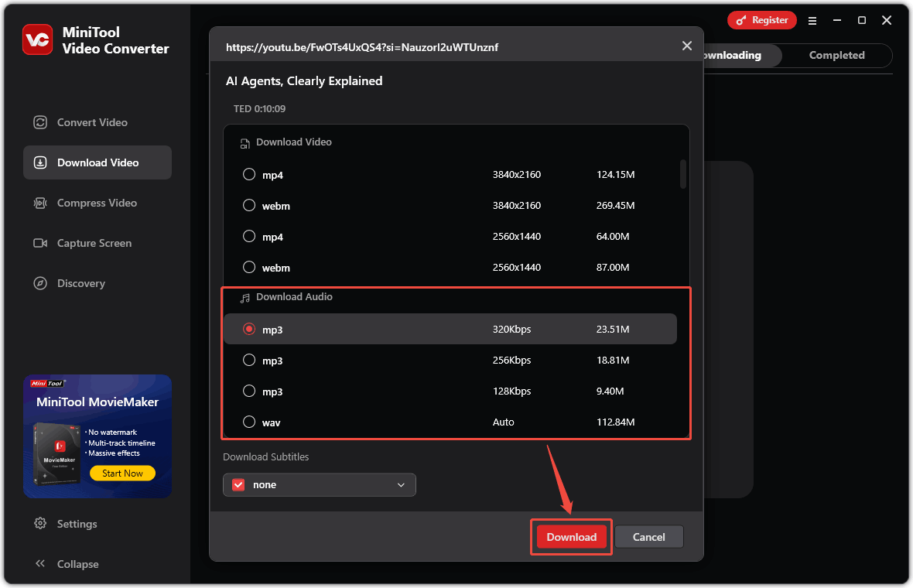Image resolution: width=913 pixels, height=588 pixels.
Task: Open the Download Video section
Action: coord(97,162)
